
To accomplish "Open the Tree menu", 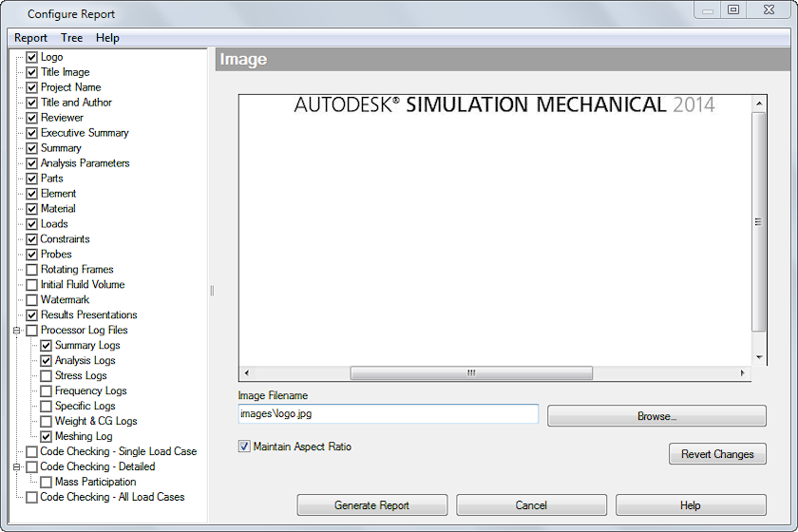I will [71, 38].
